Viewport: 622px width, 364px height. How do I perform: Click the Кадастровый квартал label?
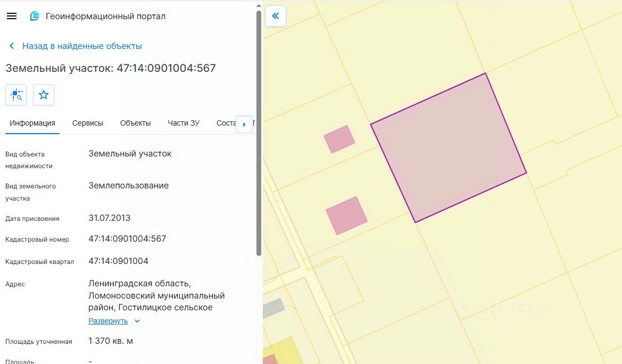40,262
